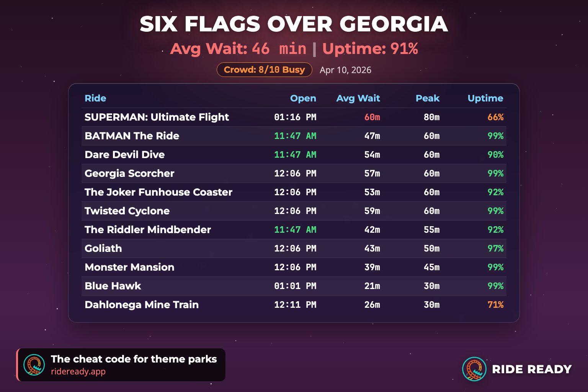The image size is (588, 392).
Task: Click the date Apr 10, 2026
Action: point(346,70)
